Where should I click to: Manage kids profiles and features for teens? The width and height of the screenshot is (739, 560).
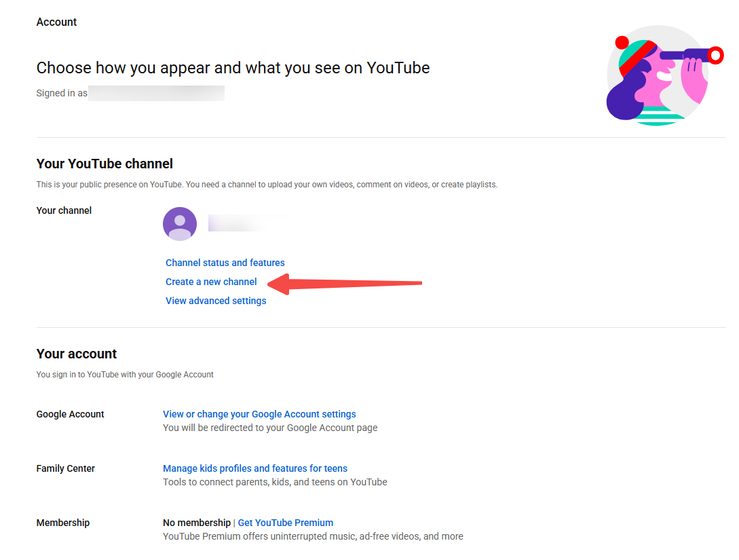254,468
